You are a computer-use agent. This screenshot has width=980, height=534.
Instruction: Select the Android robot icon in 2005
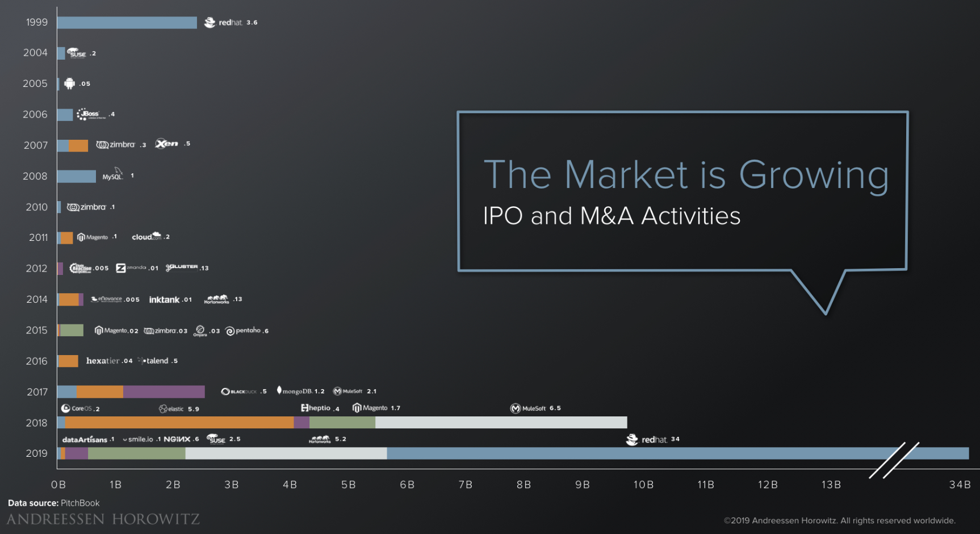pos(69,84)
